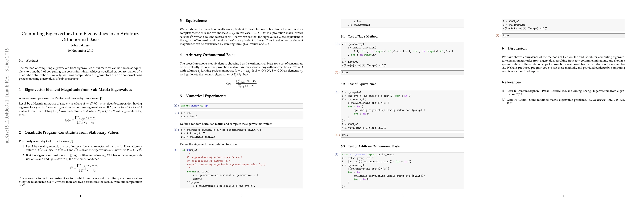Click the import numpy code cell
Image resolution: width=644 pixels, height=208 pixels.
(x=241, y=106)
